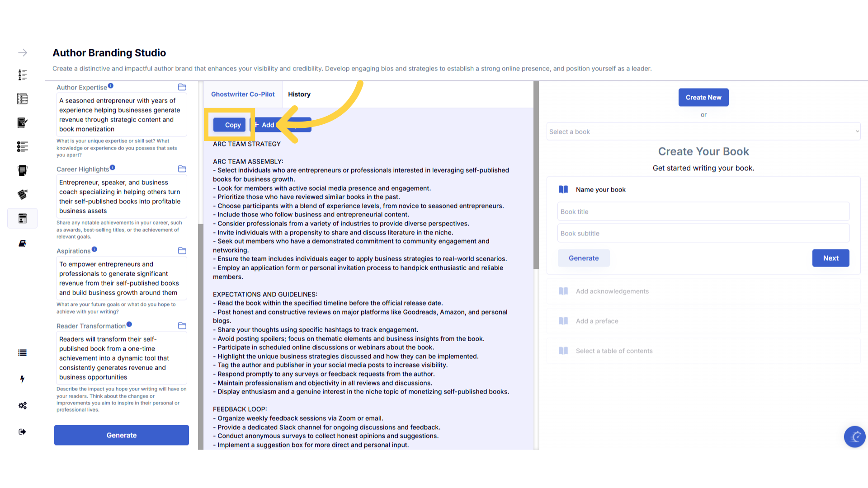Expand the Add a preface section
The height and width of the screenshot is (488, 868).
click(597, 321)
